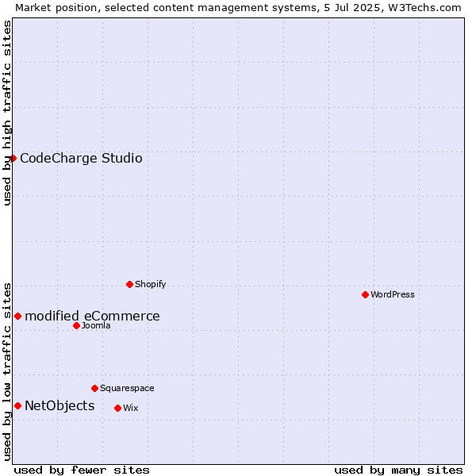Select the 'WordPress' label
Image resolution: width=476 pixels, height=476 pixels.
click(x=393, y=294)
